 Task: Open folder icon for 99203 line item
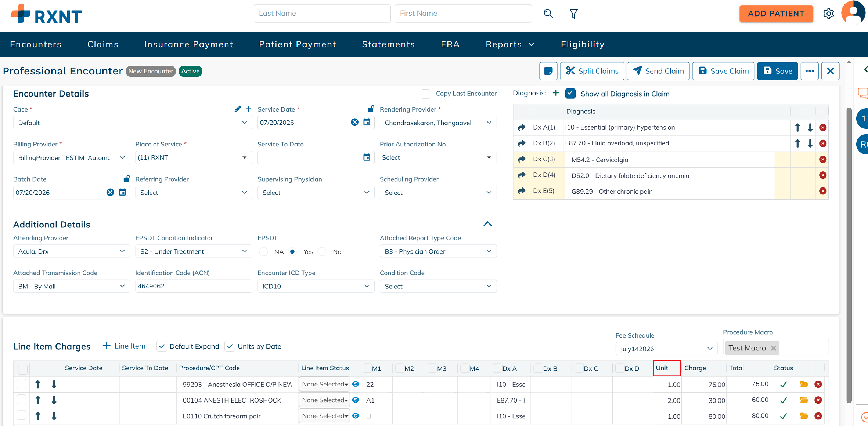pos(804,384)
